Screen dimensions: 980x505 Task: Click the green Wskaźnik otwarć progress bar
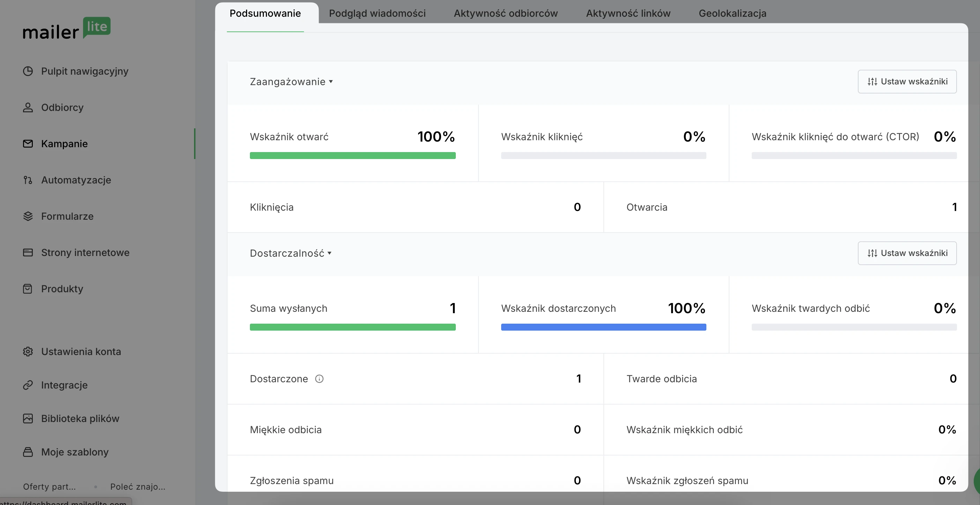click(352, 156)
